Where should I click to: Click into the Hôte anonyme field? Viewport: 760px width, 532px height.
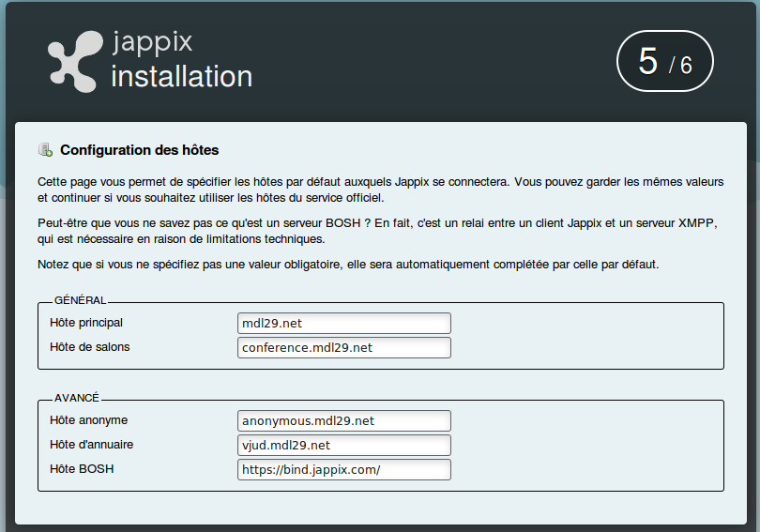click(x=344, y=420)
